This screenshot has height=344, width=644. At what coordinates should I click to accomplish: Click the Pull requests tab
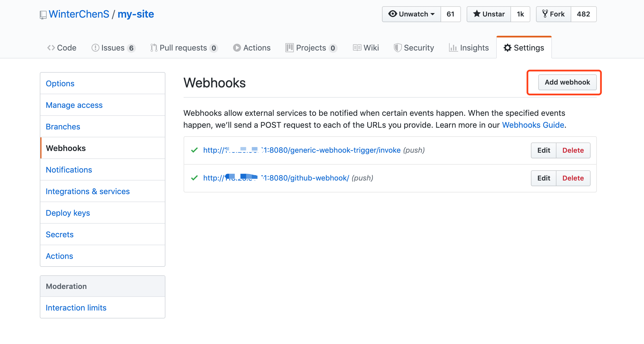click(183, 48)
